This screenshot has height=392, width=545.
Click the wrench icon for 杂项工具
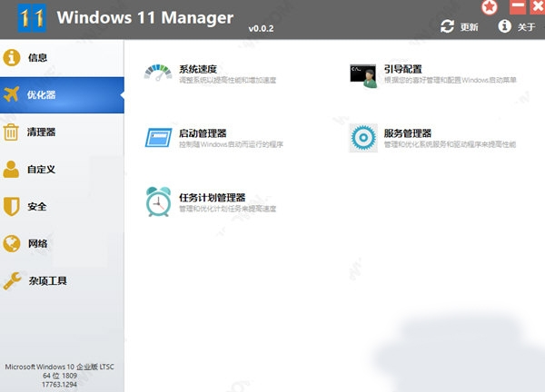(x=12, y=280)
